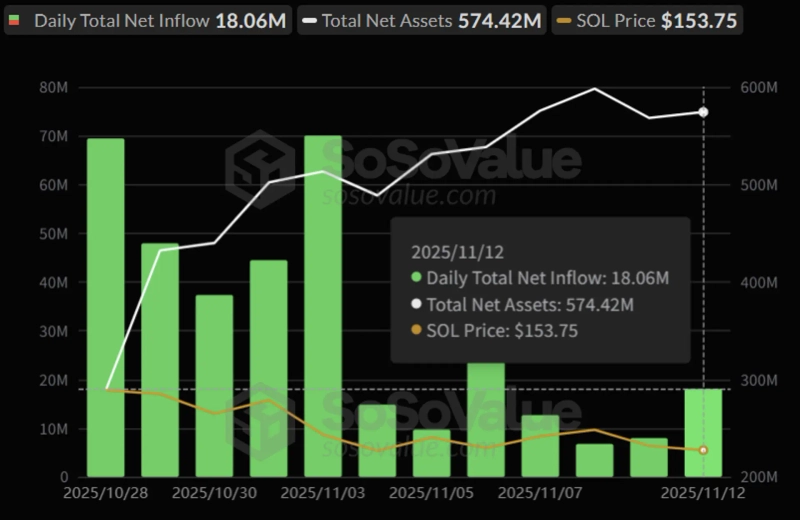The image size is (800, 520).
Task: Click the highlighted 2025/11/12 inflow bar
Action: (x=703, y=432)
